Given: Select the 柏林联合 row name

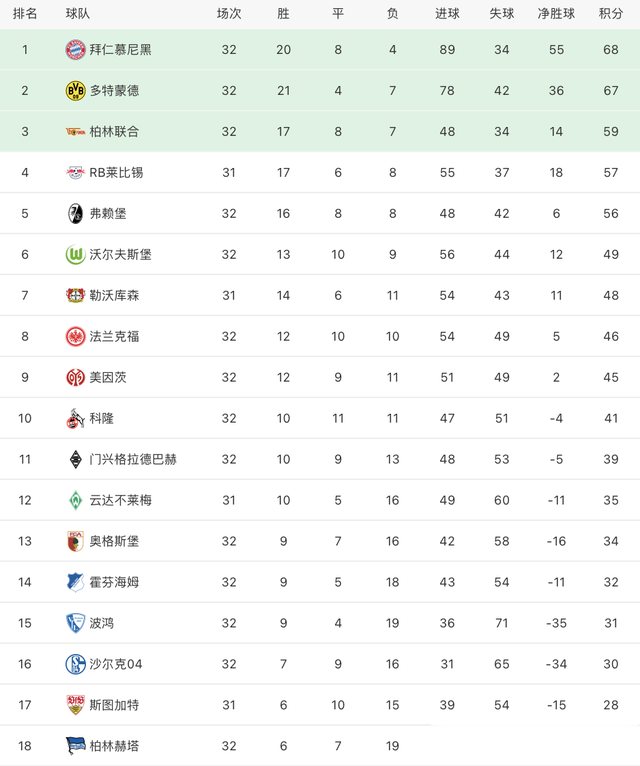Looking at the screenshot, I should coord(114,131).
